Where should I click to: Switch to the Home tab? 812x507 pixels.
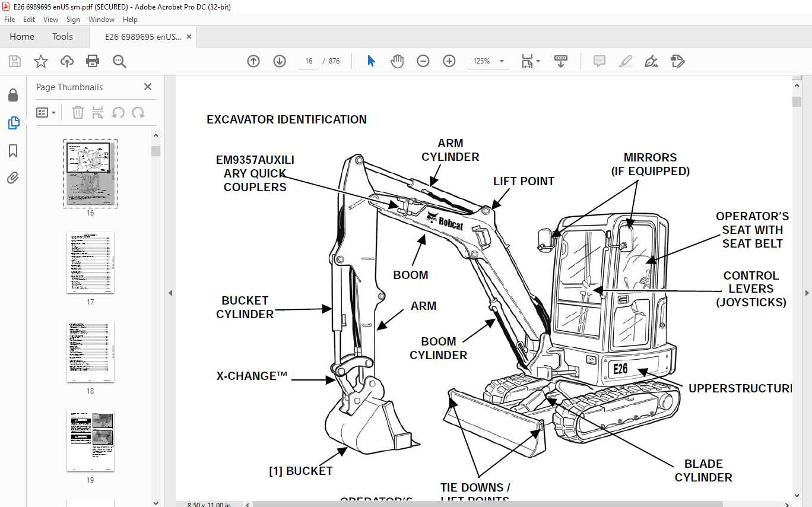[x=22, y=36]
